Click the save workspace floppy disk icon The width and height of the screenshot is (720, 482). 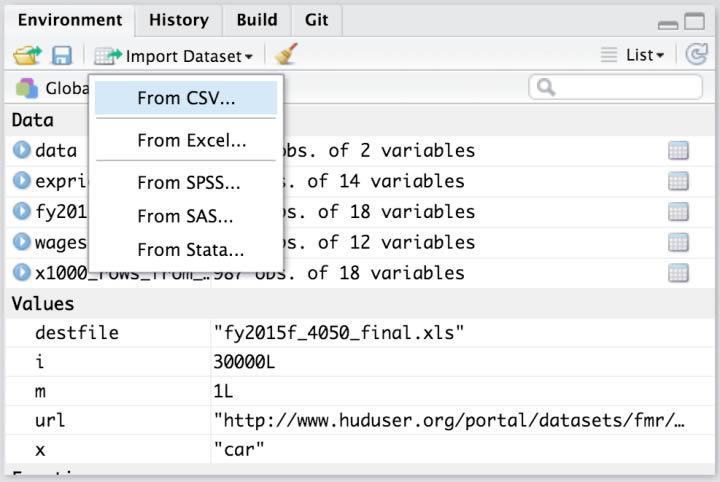coord(62,56)
